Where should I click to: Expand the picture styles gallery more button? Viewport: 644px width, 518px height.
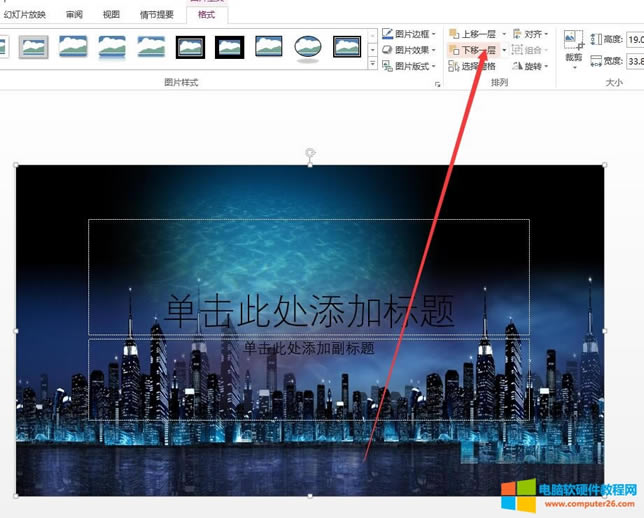click(x=373, y=64)
